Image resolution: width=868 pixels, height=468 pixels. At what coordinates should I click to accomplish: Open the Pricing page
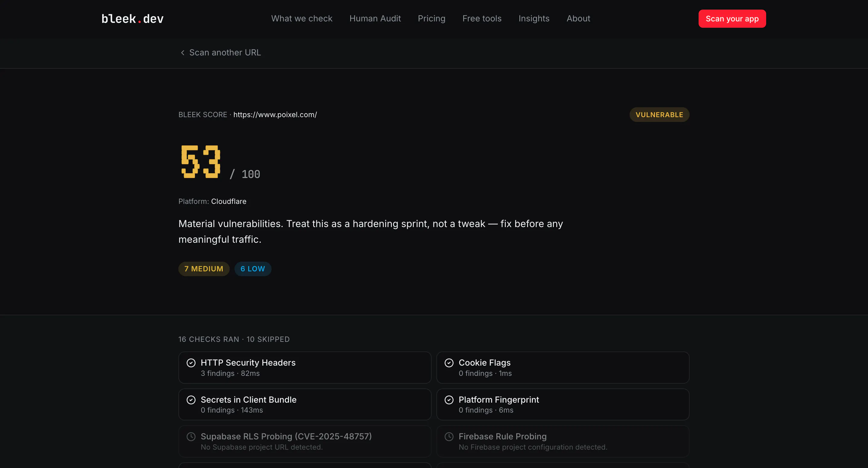431,18
